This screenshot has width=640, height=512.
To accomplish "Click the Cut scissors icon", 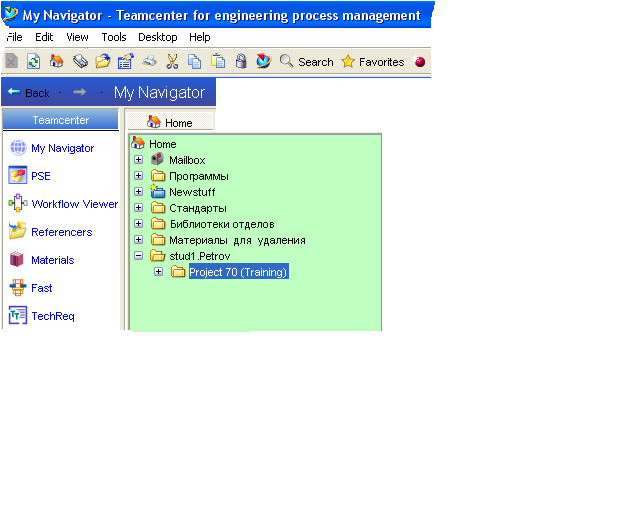I will click(x=172, y=62).
